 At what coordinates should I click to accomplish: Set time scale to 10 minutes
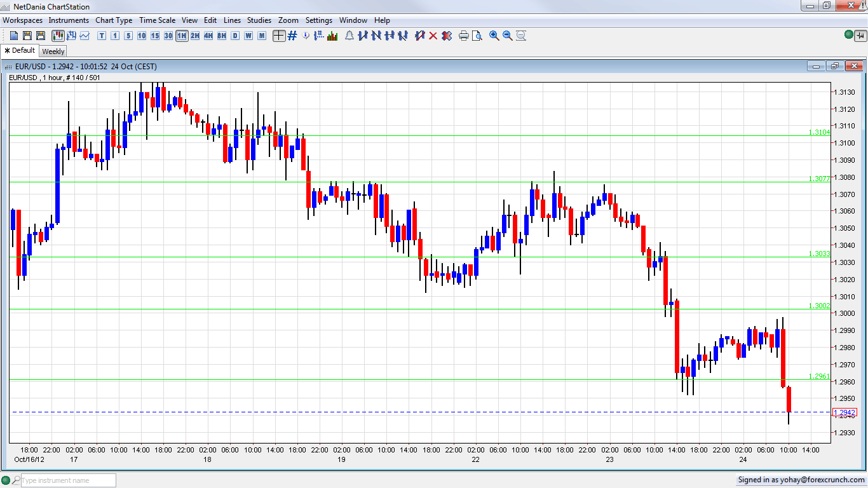click(x=142, y=36)
